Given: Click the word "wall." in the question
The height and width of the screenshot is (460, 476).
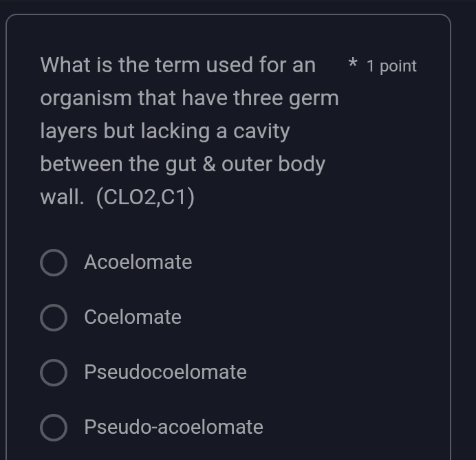Looking at the screenshot, I should point(62,197).
